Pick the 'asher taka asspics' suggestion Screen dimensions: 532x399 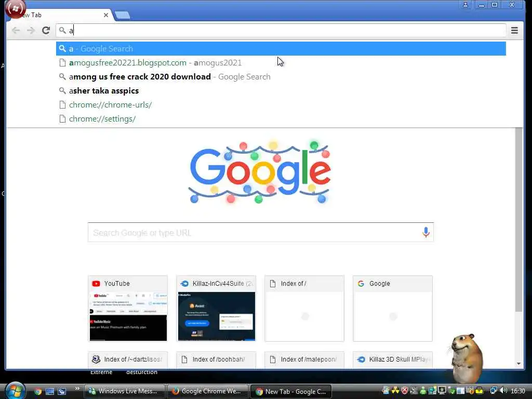tap(281, 90)
